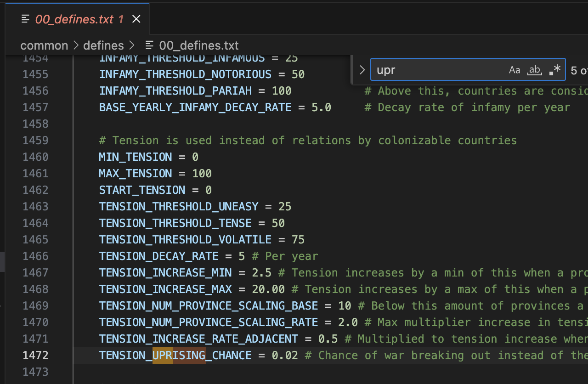Click the file icon in the breadcrumb bar
The image size is (588, 384).
[149, 45]
